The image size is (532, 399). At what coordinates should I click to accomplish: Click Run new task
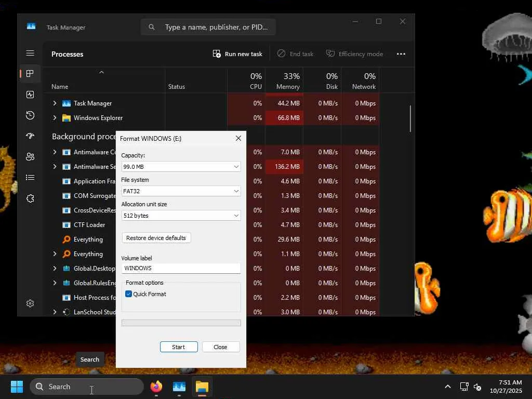click(x=237, y=54)
